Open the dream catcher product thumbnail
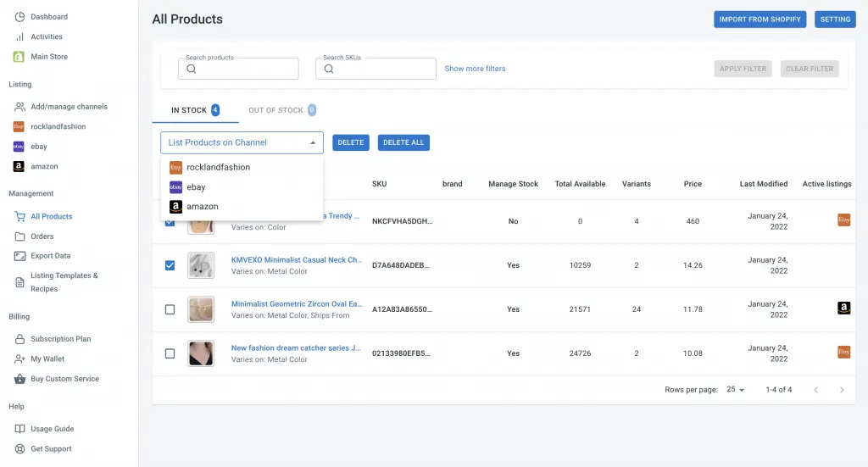Screen dimensions: 868x467 tap(201, 353)
